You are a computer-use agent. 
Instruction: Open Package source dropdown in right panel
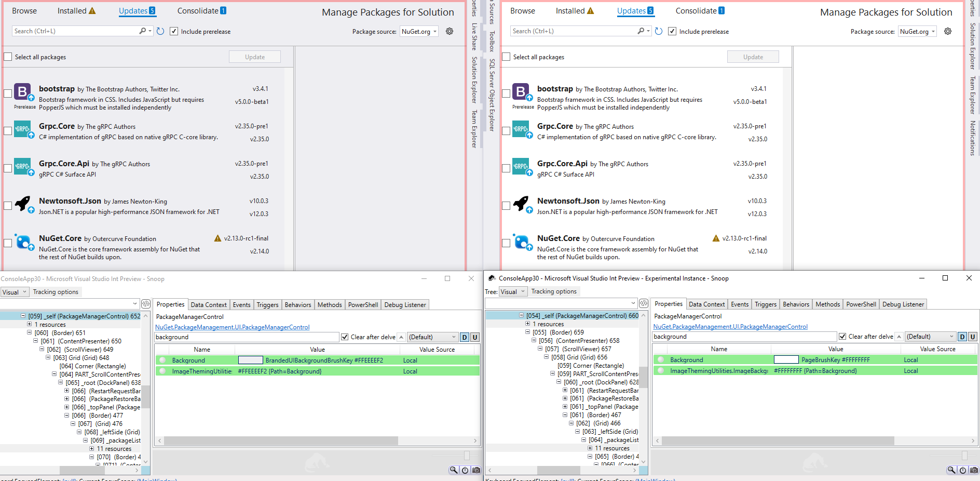[917, 31]
